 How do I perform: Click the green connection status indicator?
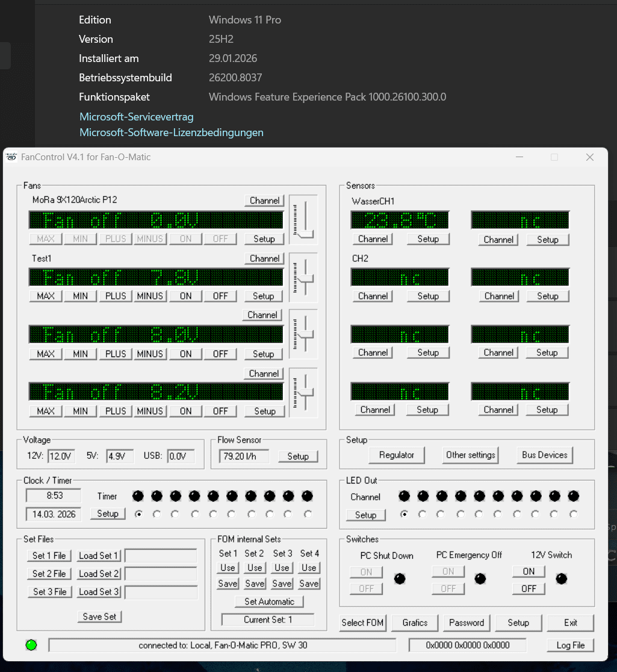tap(31, 645)
